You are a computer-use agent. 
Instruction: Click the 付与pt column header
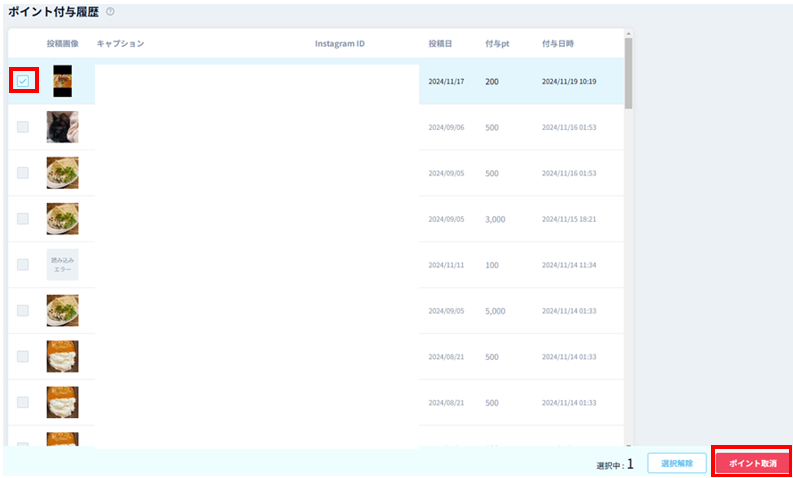pos(496,44)
